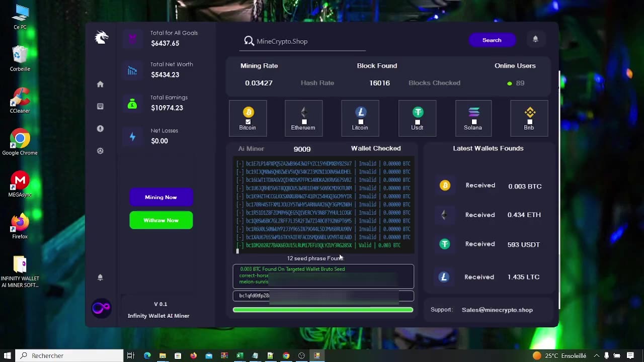Screen dimensions: 644x362
Task: Click the magnifier icon in search bar
Action: point(249,41)
